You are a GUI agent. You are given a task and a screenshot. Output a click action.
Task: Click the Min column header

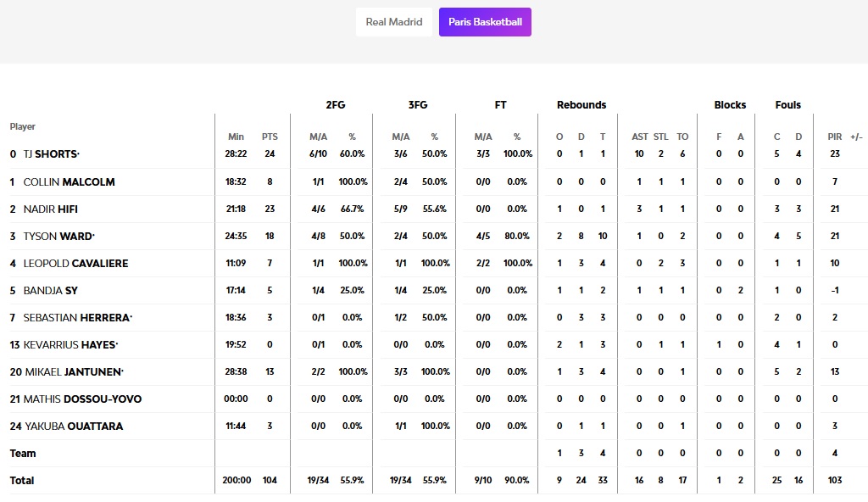tap(236, 137)
